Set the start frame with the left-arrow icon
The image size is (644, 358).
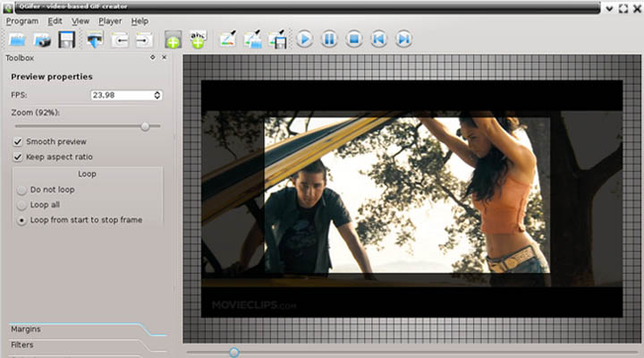(x=120, y=40)
